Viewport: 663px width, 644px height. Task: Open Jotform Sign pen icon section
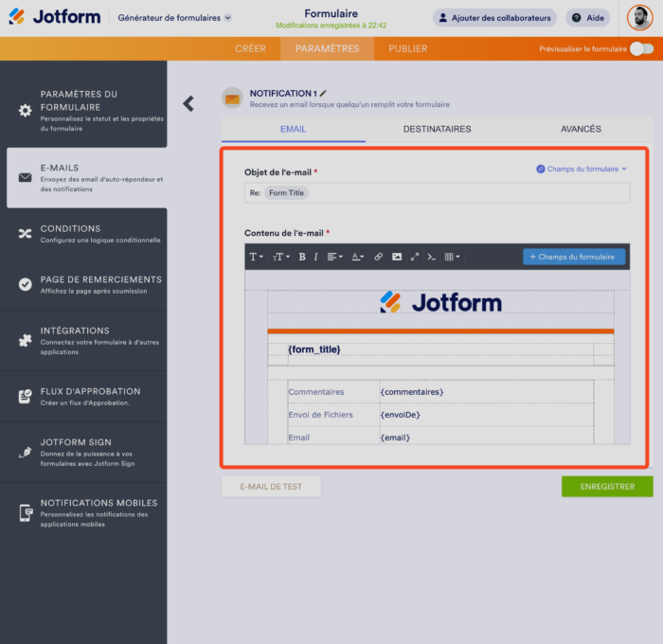click(25, 452)
